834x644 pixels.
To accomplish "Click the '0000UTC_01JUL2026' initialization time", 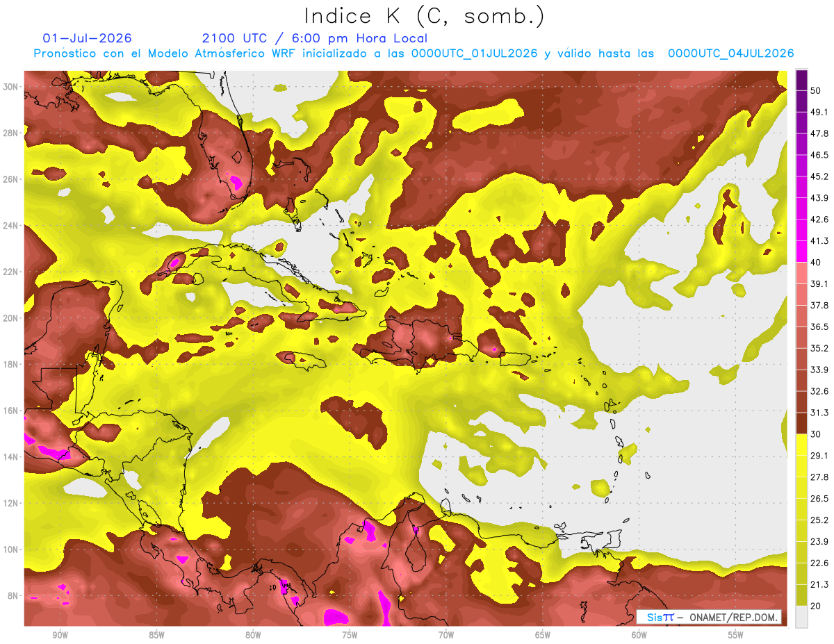I will 475,53.
